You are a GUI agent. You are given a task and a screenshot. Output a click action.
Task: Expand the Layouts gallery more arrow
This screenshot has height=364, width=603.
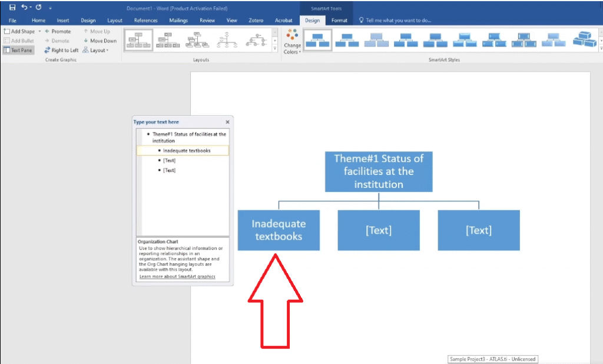[275, 49]
